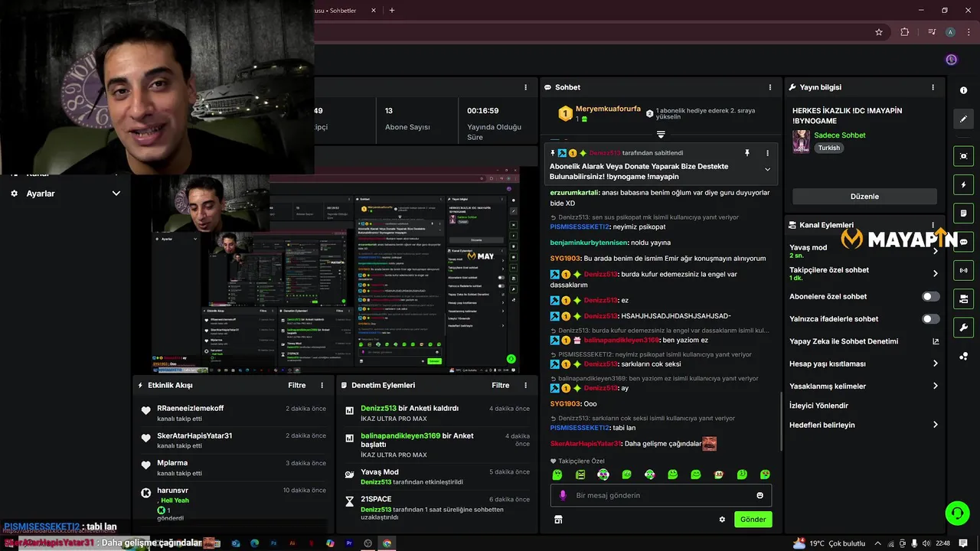Open Etkinlik Akışı three-dot menu

tap(322, 385)
